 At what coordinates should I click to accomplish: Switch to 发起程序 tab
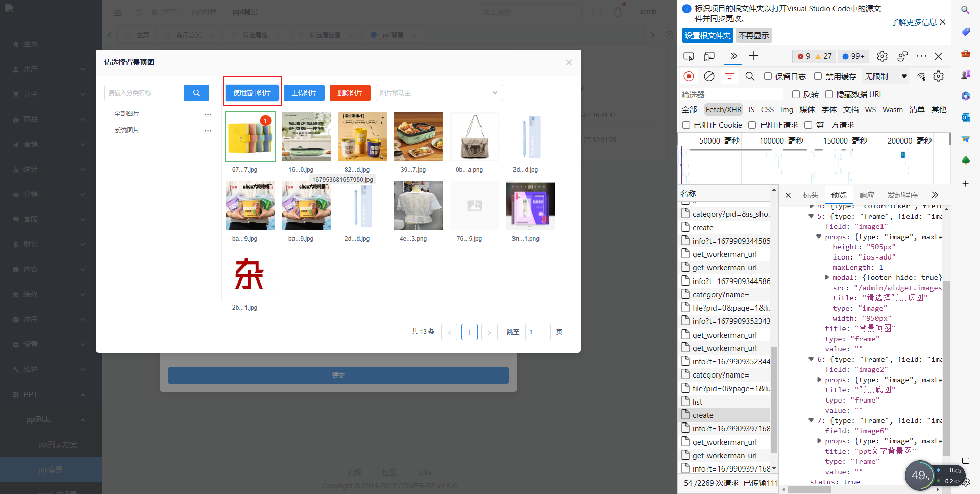[902, 195]
